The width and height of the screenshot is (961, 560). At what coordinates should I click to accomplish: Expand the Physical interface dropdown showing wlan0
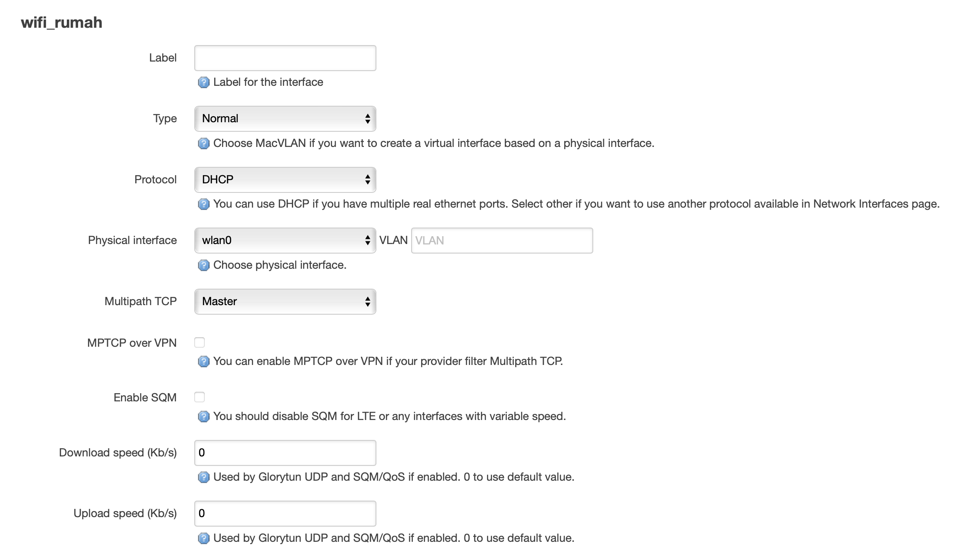[285, 241]
